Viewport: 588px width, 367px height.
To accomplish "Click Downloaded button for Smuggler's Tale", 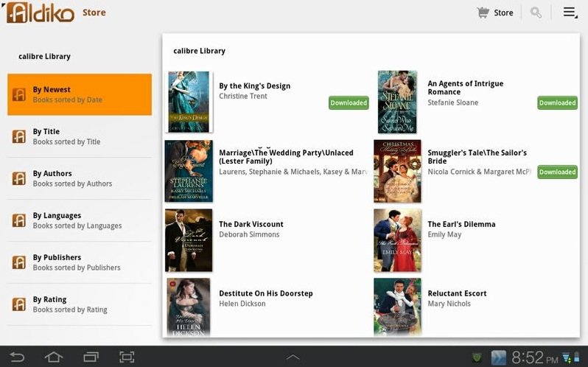I will 557,172.
